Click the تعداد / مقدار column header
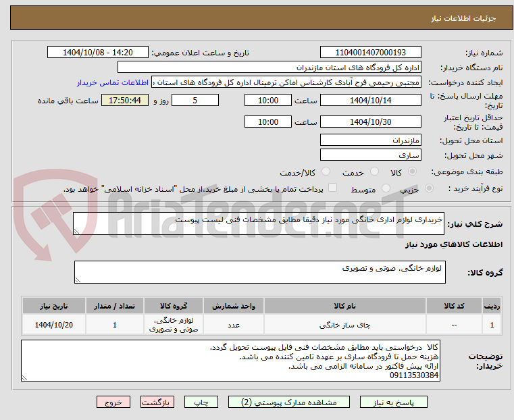 pyautogui.click(x=114, y=306)
